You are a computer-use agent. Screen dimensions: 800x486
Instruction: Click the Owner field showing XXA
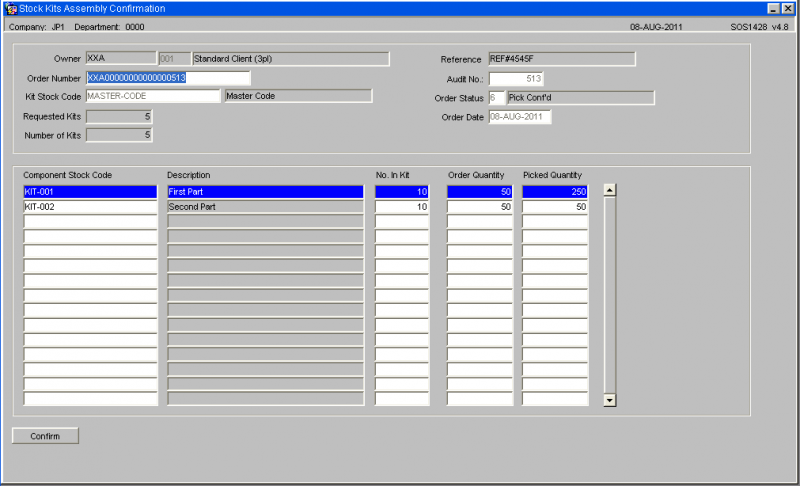pyautogui.click(x=121, y=58)
